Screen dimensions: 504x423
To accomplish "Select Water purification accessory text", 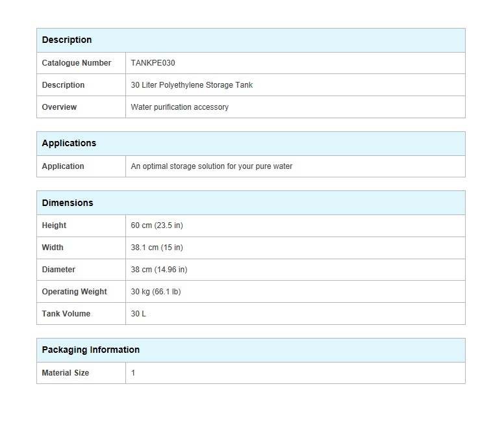I will pos(180,107).
